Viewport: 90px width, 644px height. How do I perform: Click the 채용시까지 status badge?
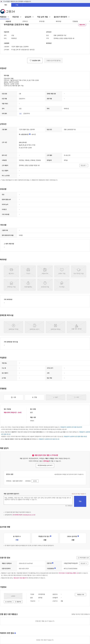pyautogui.click(x=82, y=25)
